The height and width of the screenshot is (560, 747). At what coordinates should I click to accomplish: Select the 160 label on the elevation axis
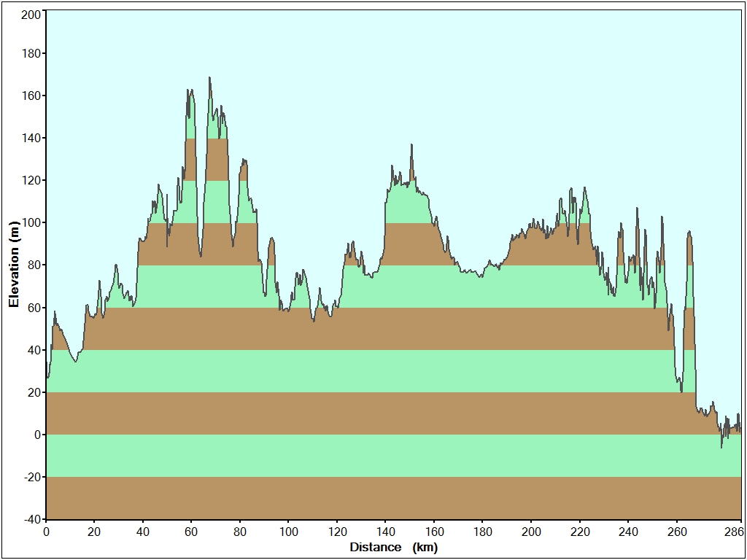click(x=31, y=96)
